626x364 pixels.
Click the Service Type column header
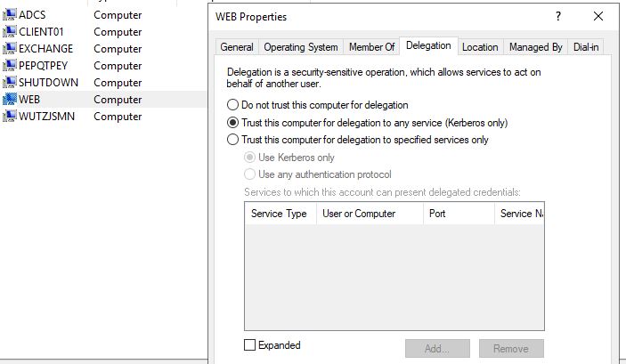[x=279, y=214]
